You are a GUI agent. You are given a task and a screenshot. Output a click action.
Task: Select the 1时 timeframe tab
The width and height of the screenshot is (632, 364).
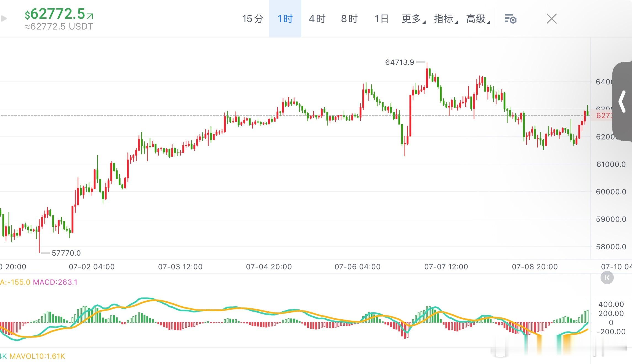(285, 19)
